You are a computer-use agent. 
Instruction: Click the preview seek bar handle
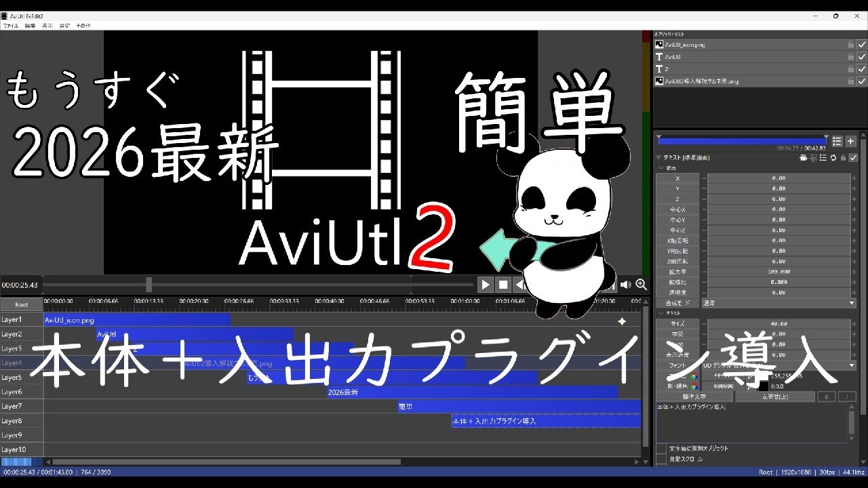pyautogui.click(x=149, y=285)
